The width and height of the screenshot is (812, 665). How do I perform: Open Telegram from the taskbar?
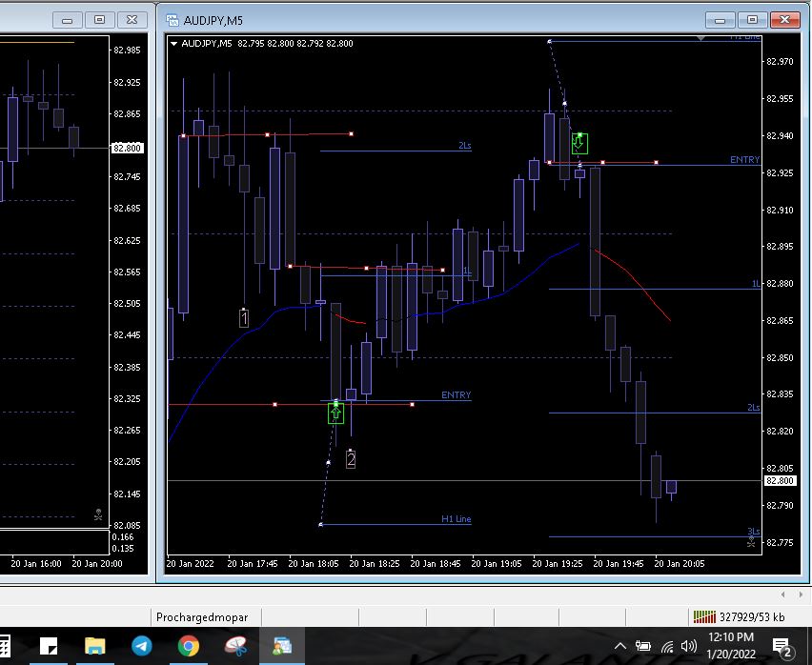[141, 647]
